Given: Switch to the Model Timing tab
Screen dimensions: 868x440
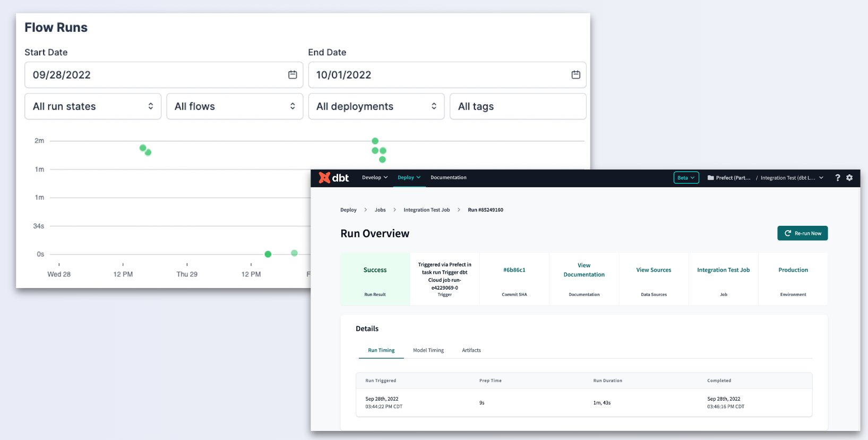Looking at the screenshot, I should point(428,350).
